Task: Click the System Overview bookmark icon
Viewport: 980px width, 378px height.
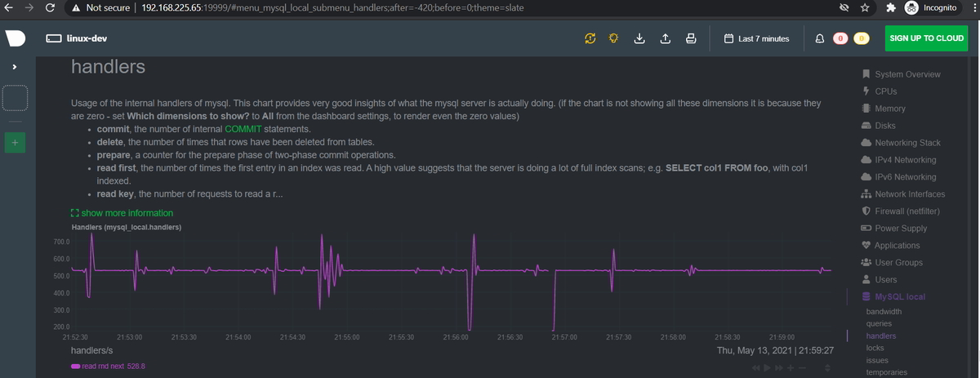Action: (866, 74)
